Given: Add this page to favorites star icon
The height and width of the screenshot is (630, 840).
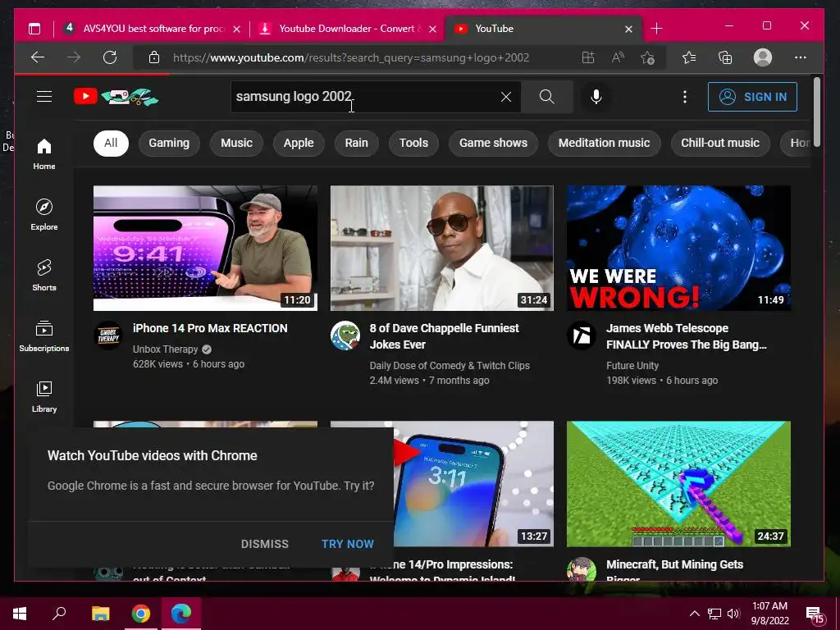Looking at the screenshot, I should point(648,57).
